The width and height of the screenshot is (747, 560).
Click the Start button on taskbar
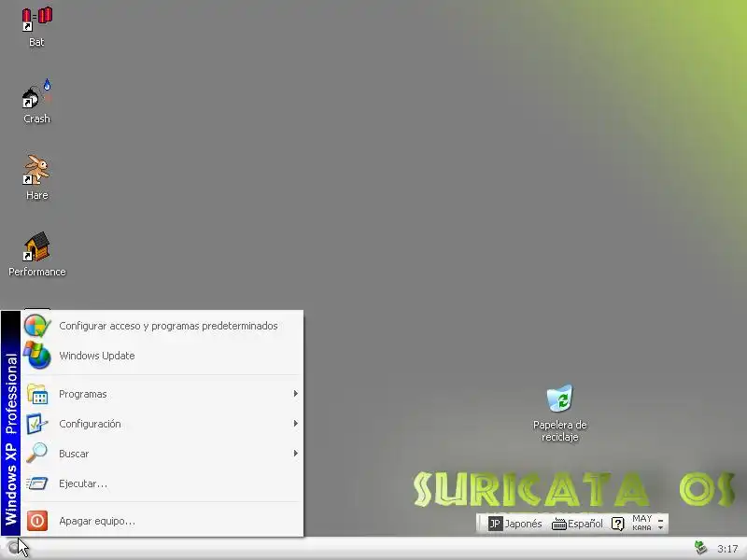12,548
